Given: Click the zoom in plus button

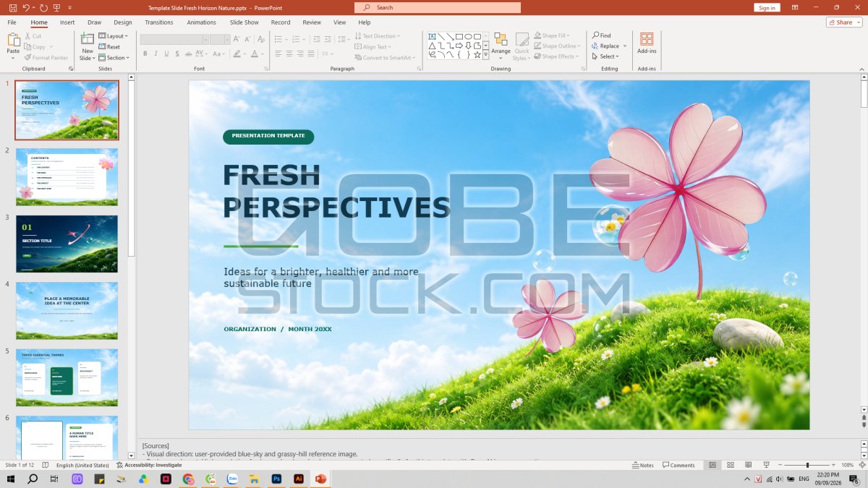Looking at the screenshot, I should pos(834,465).
